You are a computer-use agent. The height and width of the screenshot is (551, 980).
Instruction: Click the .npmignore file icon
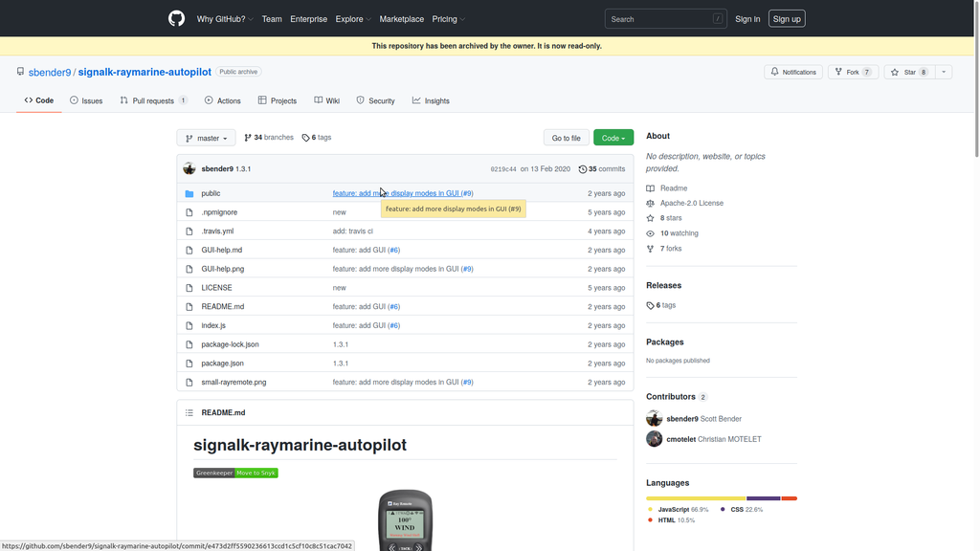[x=189, y=212]
